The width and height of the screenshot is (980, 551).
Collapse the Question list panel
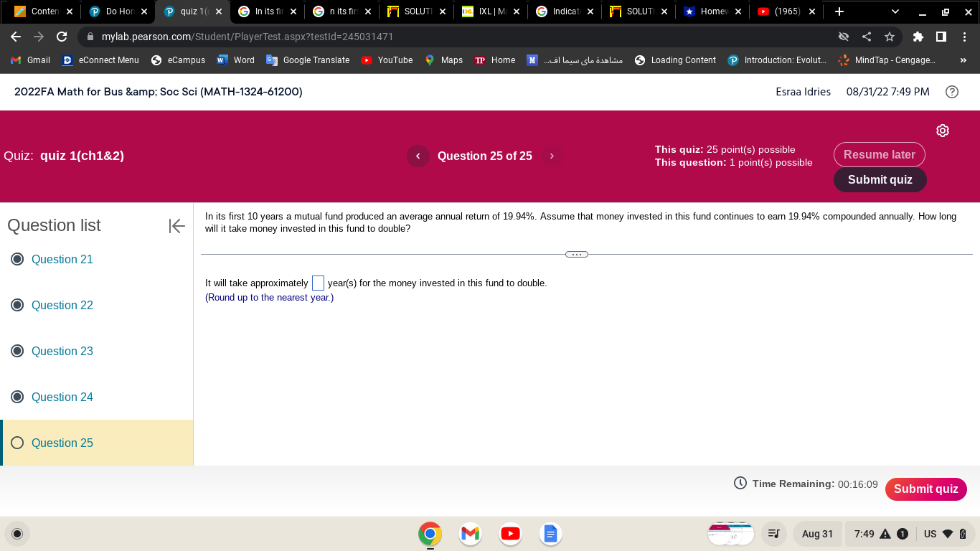(176, 226)
